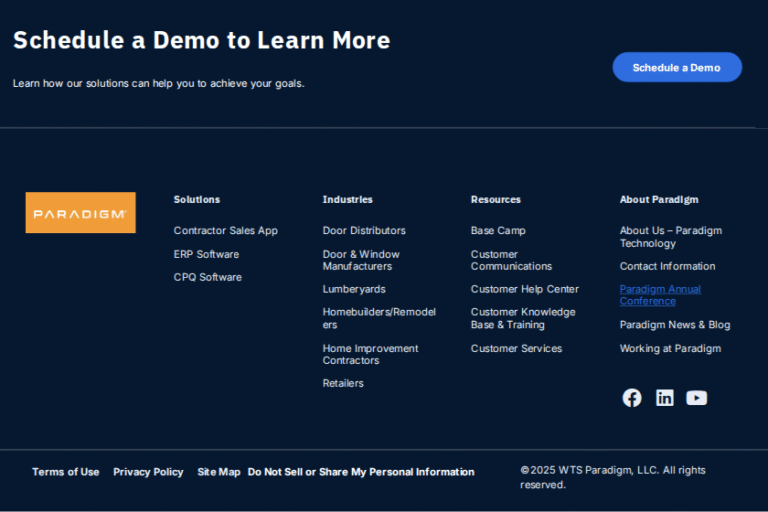Open Base Camp resource link
768x512 pixels.
point(498,231)
